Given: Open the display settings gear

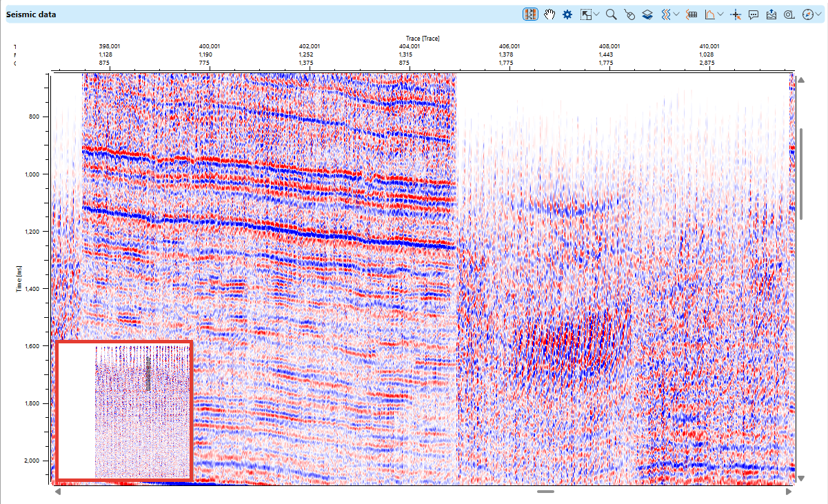Looking at the screenshot, I should [x=567, y=14].
